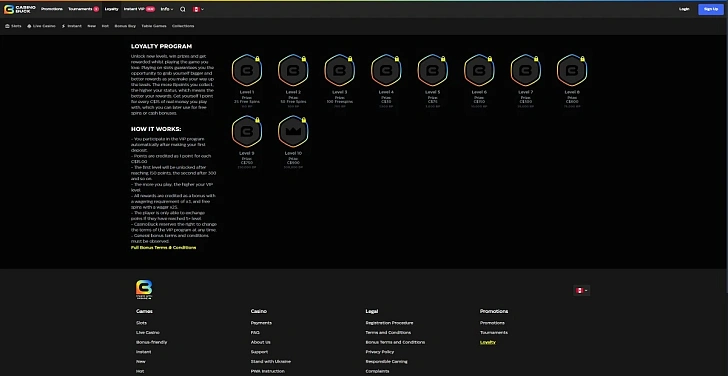
Task: Open footer Support link
Action: tap(259, 352)
